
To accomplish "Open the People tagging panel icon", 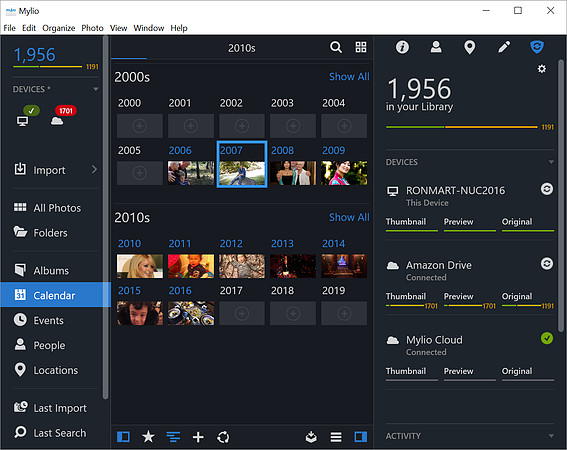I will coord(436,47).
